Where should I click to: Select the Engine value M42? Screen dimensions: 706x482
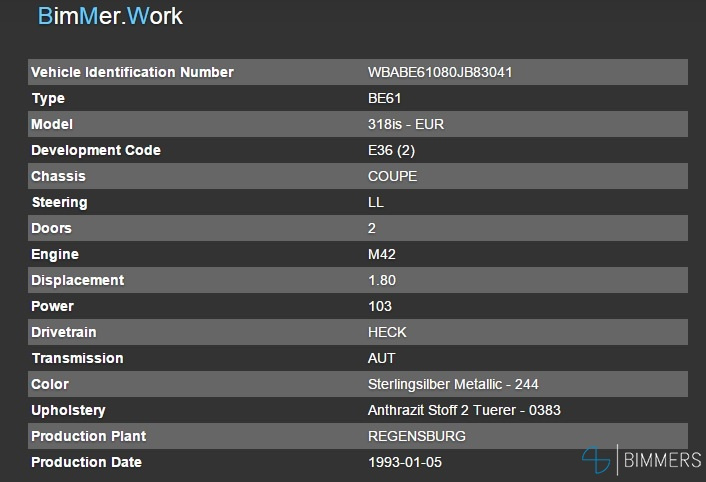381,254
